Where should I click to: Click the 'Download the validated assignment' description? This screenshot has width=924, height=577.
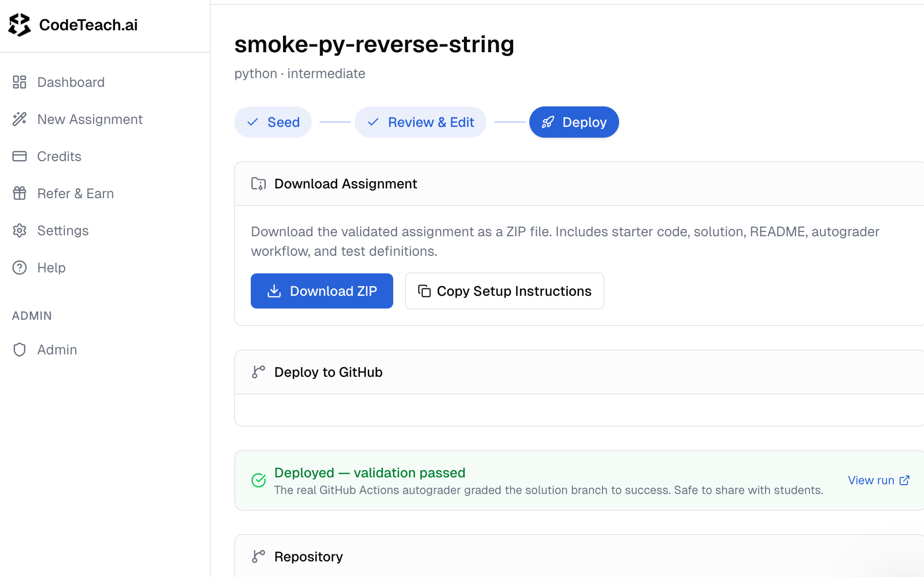point(565,241)
